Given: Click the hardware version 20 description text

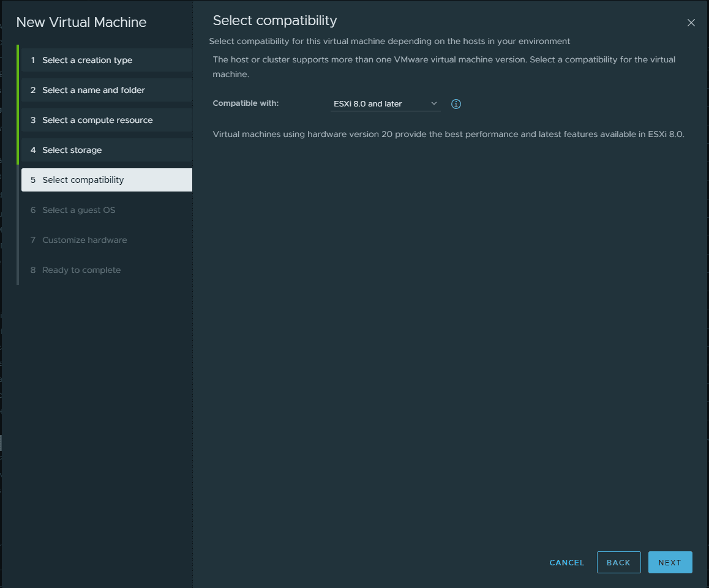Looking at the screenshot, I should click(x=448, y=134).
